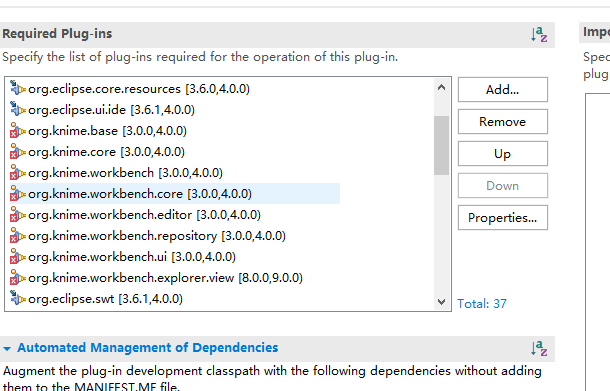
Task: Select org.knime.workbench [3.0.0,4.0.0) entry
Action: (125, 173)
